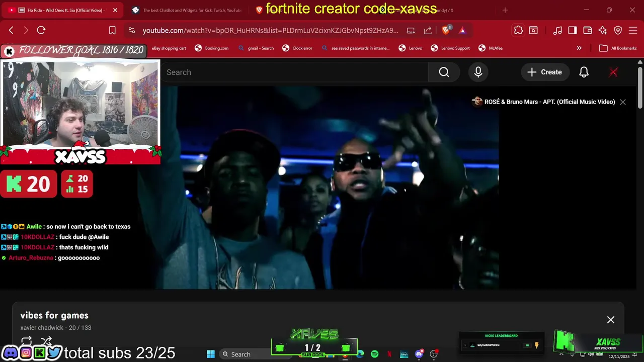The image size is (644, 362).
Task: Close the Flo Rida Wild Ones tab
Action: (x=115, y=10)
